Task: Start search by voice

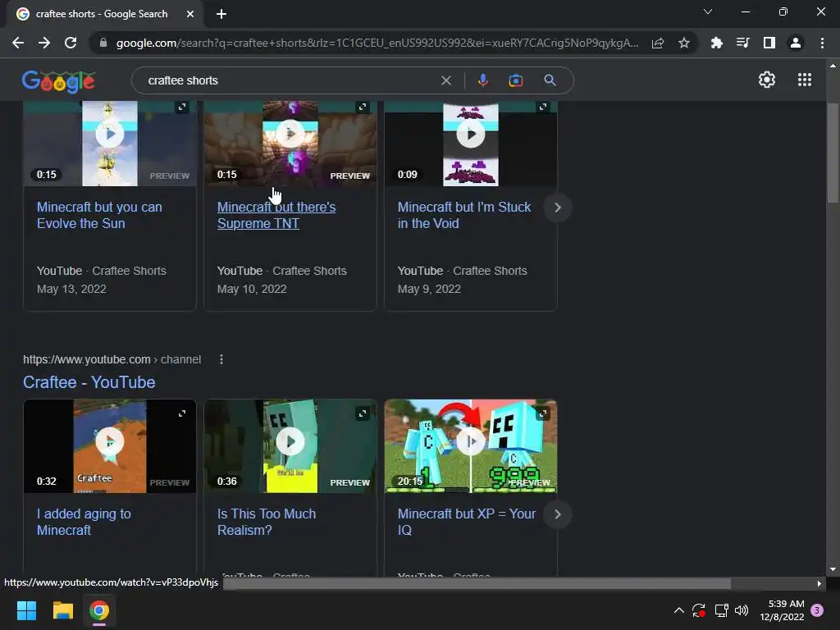Action: tap(482, 80)
